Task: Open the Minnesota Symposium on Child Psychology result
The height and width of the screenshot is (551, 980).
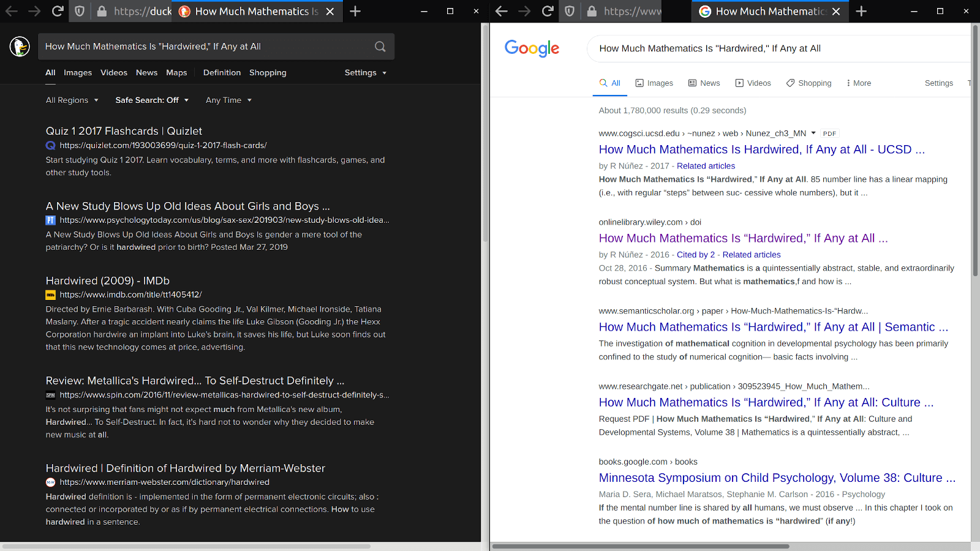Action: tap(777, 478)
